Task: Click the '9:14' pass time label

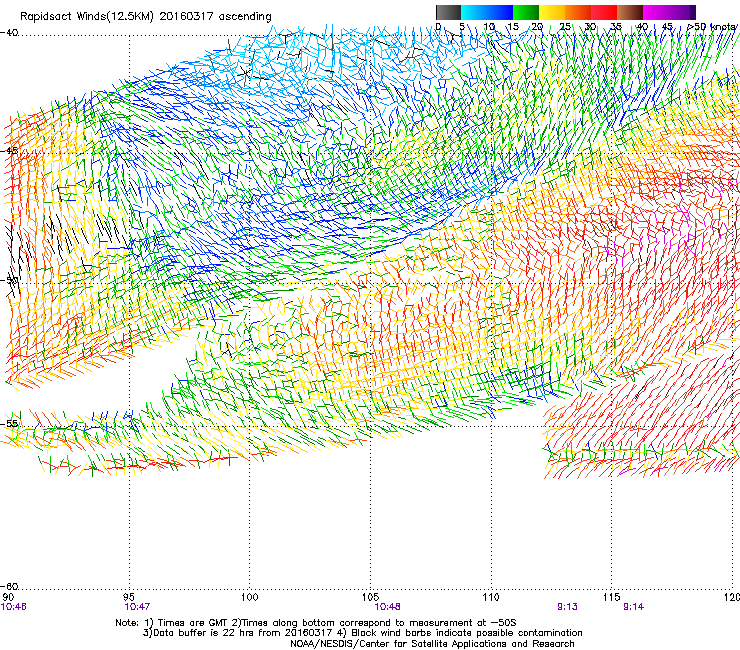Action: [x=633, y=607]
